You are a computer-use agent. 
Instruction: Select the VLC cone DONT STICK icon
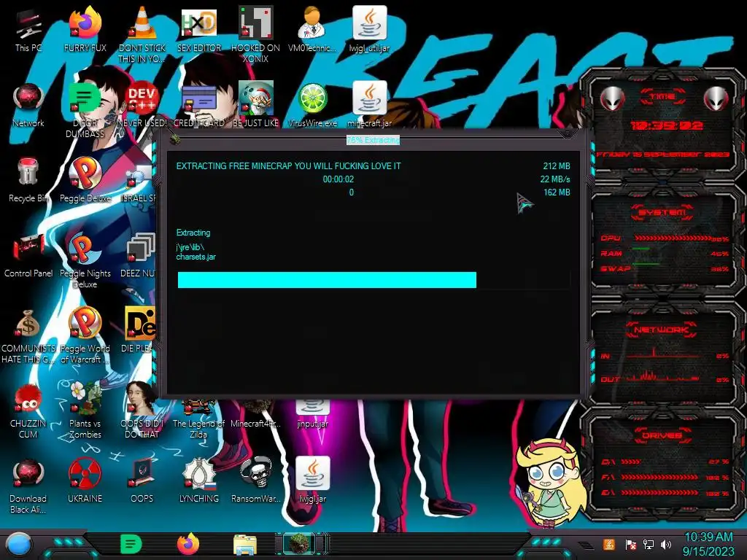pyautogui.click(x=142, y=35)
